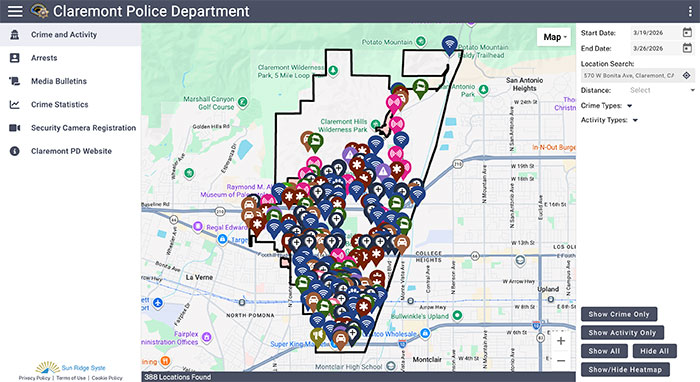Viewport: 700px width, 382px height.
Task: Click the 'La Verne' map label
Action: [x=199, y=277]
